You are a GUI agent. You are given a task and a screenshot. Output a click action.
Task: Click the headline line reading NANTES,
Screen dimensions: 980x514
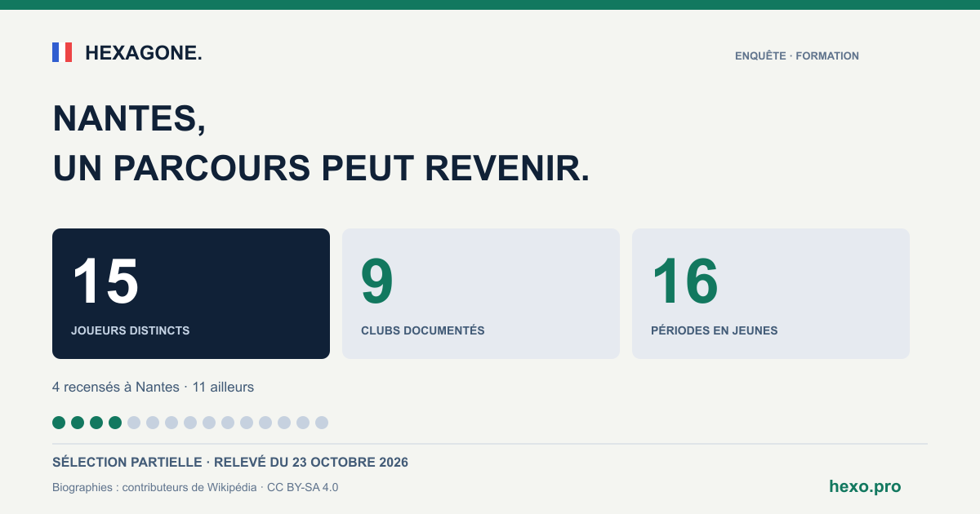129,119
